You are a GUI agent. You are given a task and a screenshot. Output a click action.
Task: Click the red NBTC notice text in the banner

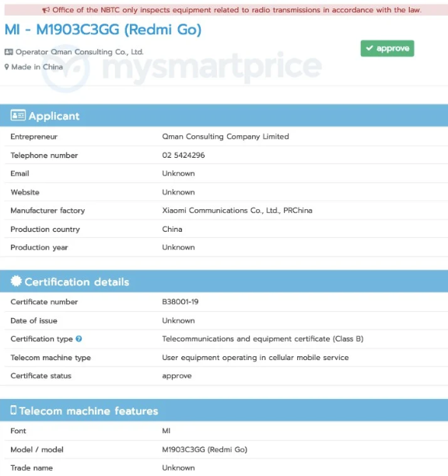tap(236, 10)
